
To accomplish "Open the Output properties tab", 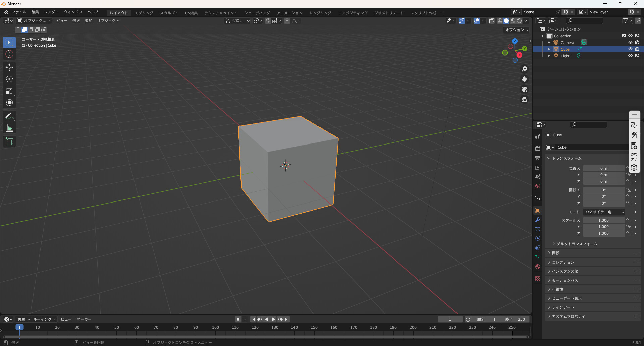I will [x=538, y=158].
